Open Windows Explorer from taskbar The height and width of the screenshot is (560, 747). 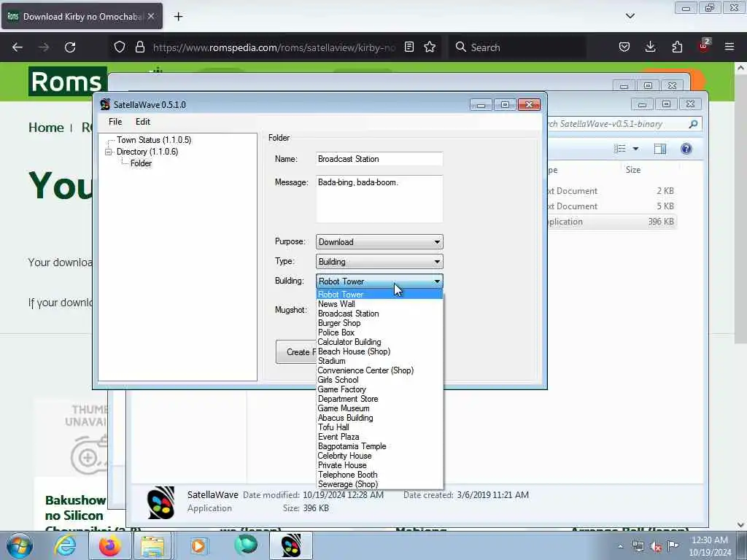tap(152, 545)
